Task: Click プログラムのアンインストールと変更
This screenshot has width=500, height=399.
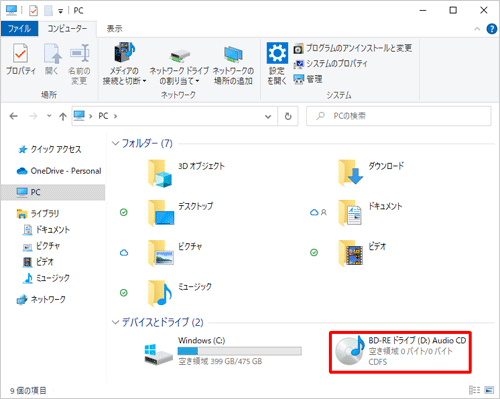Action: click(353, 48)
